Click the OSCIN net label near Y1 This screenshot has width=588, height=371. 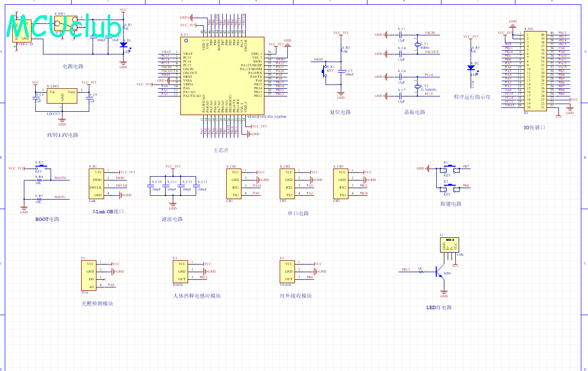430,33
